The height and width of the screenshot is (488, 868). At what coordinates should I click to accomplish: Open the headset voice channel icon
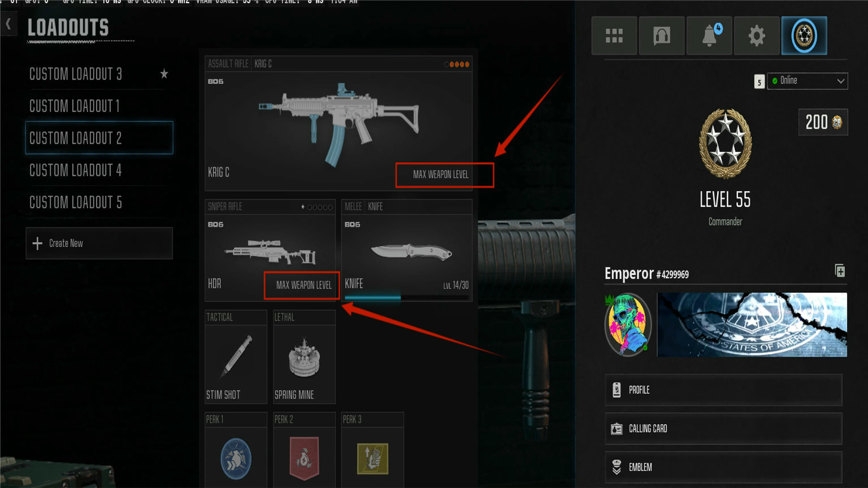662,35
